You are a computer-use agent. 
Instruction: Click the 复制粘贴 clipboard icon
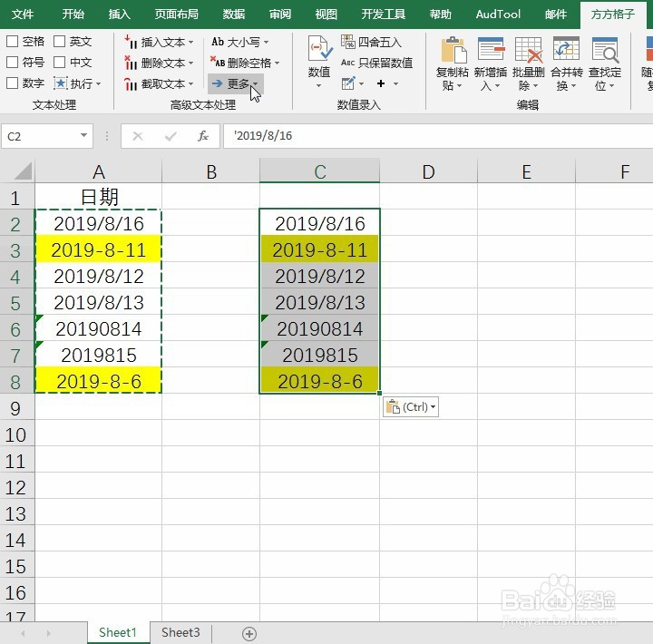[x=453, y=50]
